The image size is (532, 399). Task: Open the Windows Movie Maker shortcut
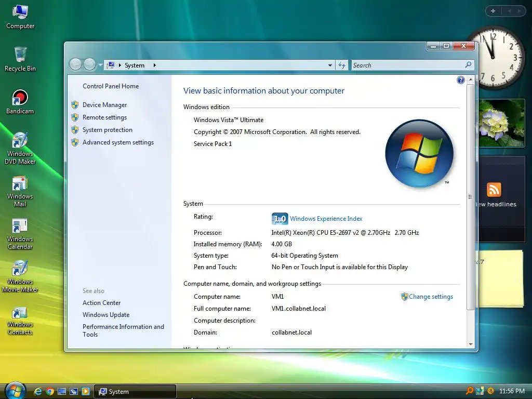(20, 276)
